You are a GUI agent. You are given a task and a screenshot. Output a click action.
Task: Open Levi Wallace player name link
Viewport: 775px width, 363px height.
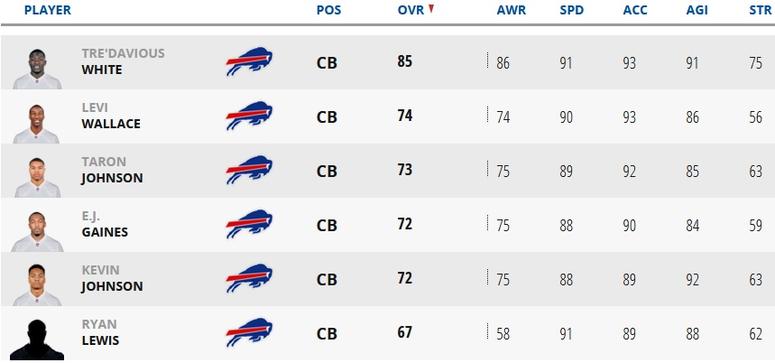tap(111, 116)
